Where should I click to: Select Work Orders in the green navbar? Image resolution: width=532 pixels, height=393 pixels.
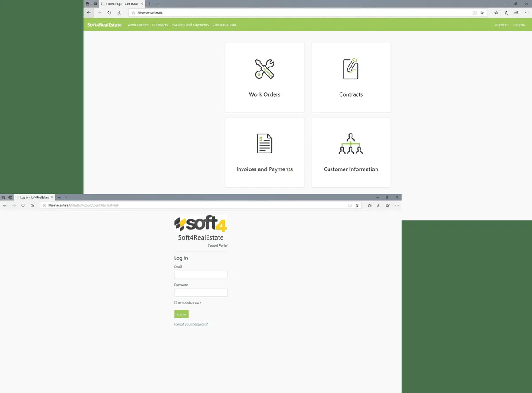(138, 25)
